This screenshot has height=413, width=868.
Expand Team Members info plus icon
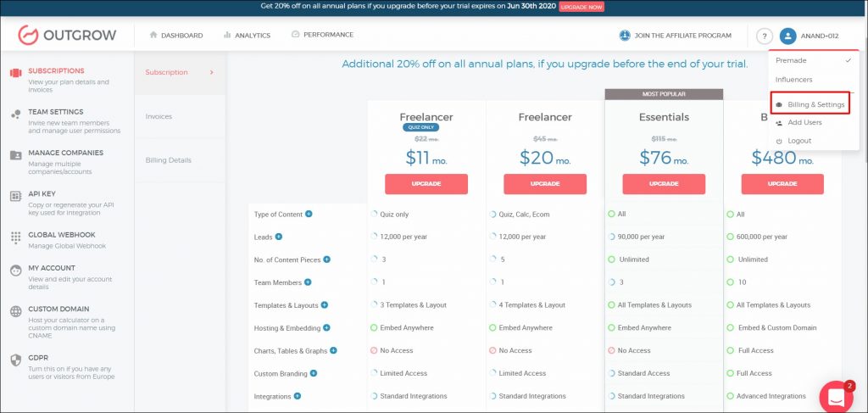[308, 282]
